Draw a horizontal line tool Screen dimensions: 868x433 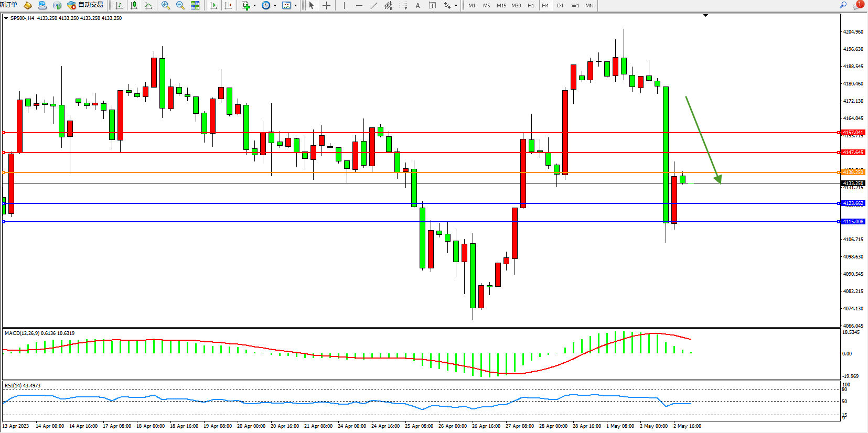(x=359, y=5)
